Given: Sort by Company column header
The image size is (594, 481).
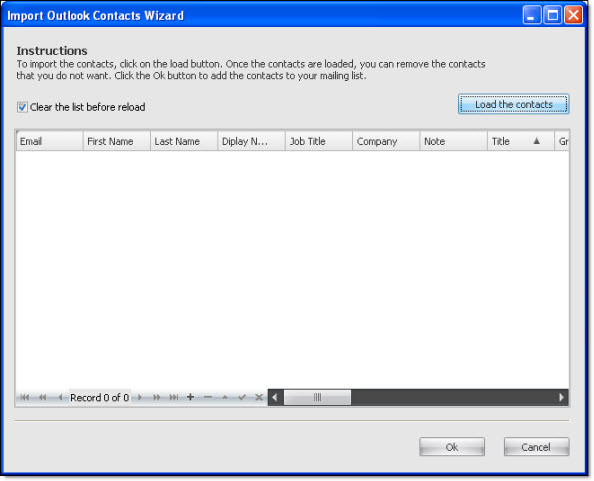Looking at the screenshot, I should (386, 141).
